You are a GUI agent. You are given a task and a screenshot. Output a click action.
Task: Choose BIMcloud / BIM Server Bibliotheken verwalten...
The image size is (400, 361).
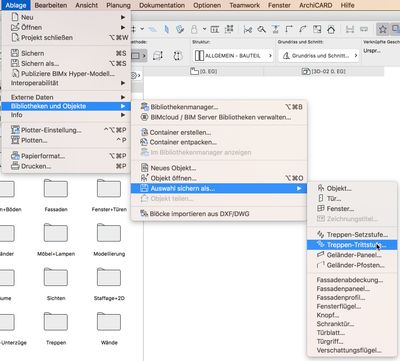coord(219,117)
